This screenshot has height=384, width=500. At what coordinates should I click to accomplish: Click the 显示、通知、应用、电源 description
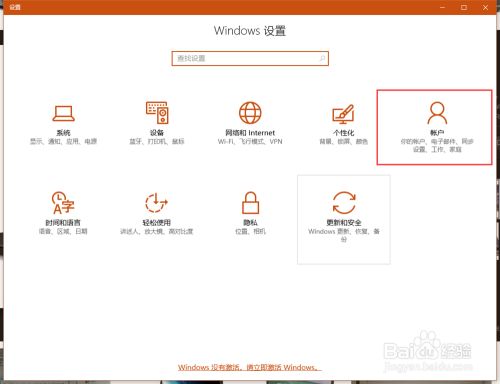pyautogui.click(x=63, y=142)
